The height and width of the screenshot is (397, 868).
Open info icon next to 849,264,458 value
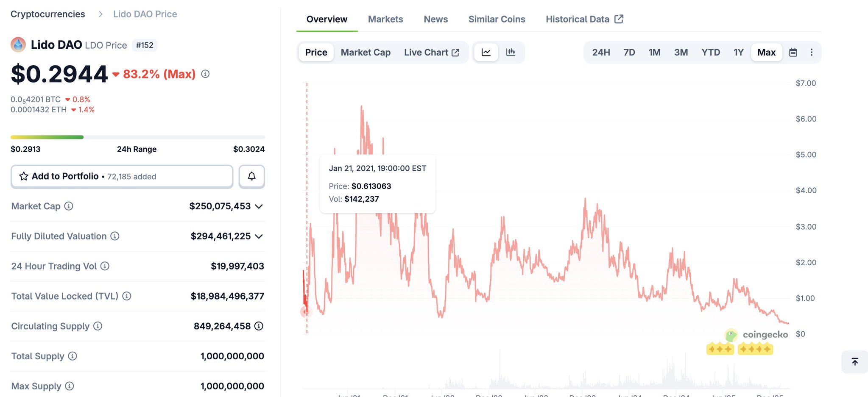point(259,326)
